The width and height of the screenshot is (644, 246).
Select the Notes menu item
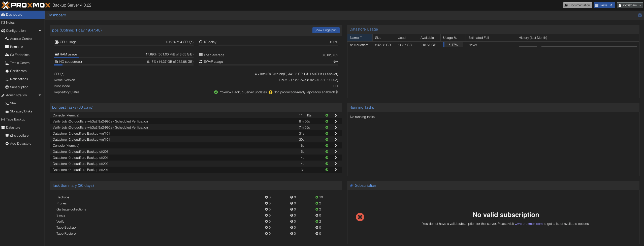coord(10,23)
